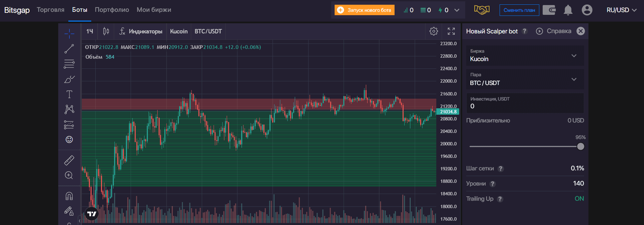Open the wallet icon
644x225 pixels.
click(x=549, y=10)
